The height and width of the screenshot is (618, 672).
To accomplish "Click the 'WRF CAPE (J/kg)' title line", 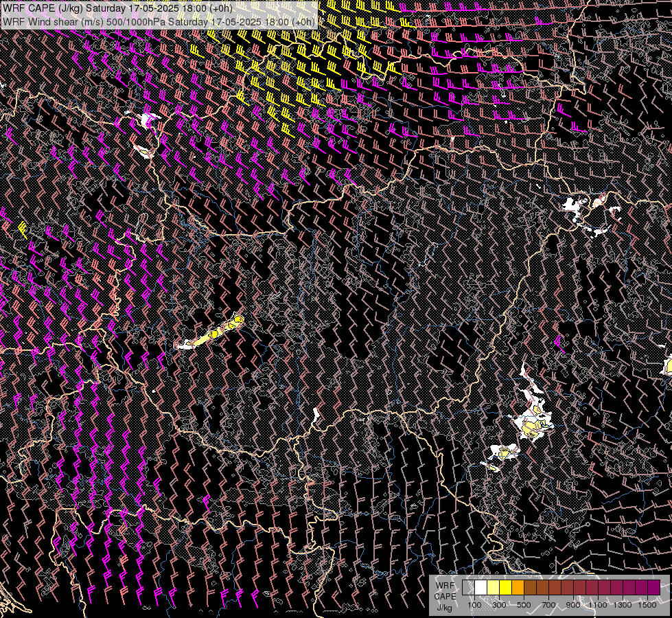I will click(x=117, y=8).
